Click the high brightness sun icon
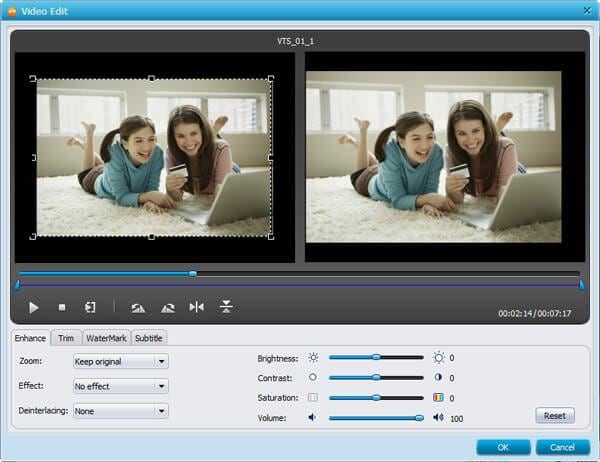The height and width of the screenshot is (462, 600). (x=439, y=358)
